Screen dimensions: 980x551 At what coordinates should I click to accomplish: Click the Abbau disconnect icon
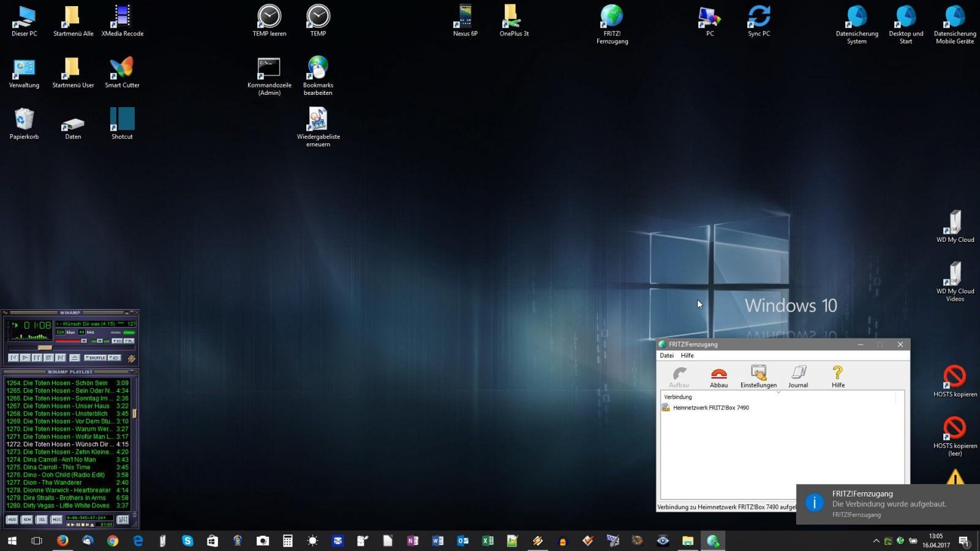718,377
